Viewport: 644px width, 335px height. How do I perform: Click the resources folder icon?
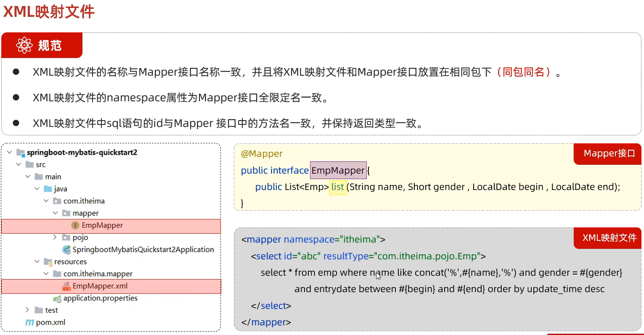pos(48,262)
